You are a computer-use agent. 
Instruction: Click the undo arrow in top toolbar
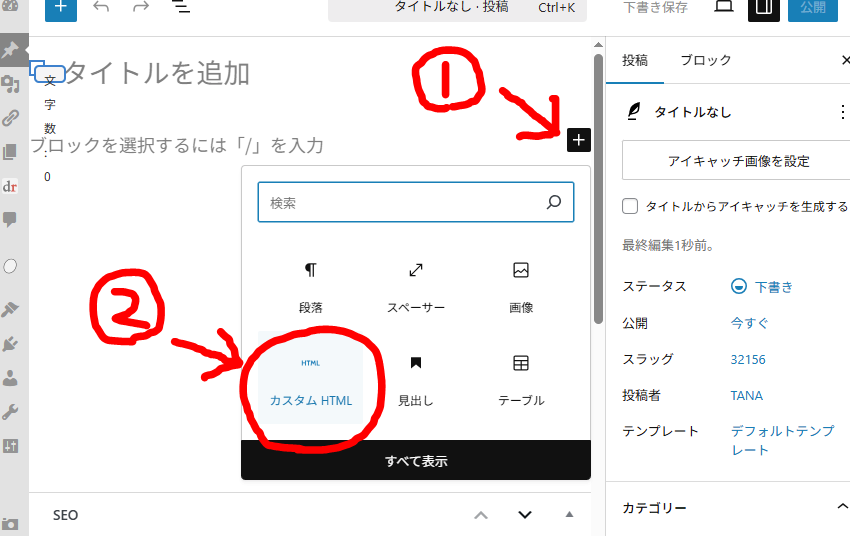click(x=101, y=8)
